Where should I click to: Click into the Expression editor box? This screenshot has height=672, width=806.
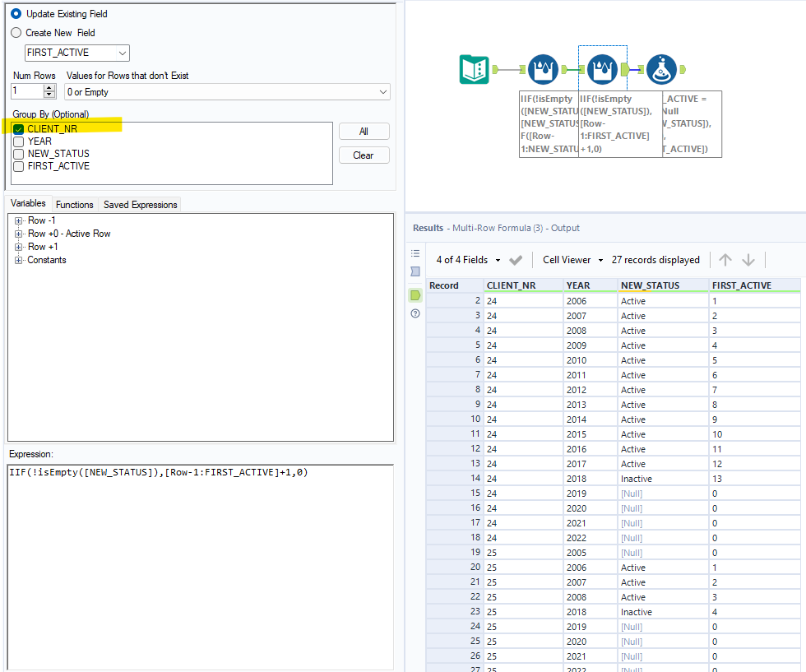point(201,566)
